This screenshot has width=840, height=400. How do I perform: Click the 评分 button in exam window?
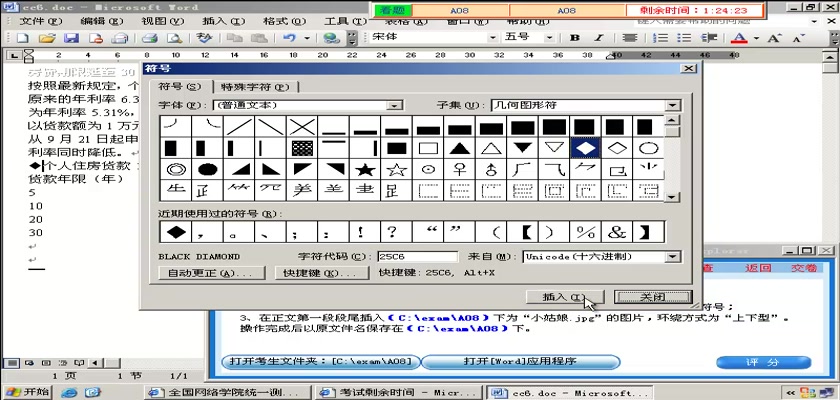(763, 363)
